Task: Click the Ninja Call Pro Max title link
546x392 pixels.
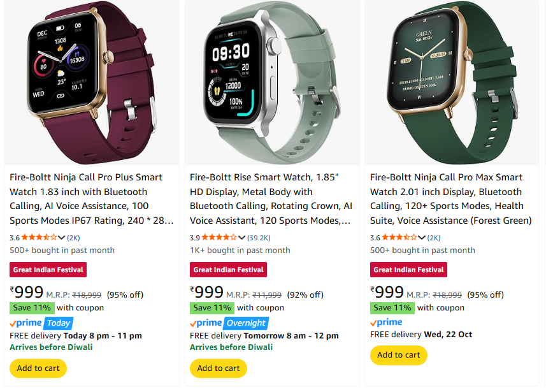Action: pyautogui.click(x=451, y=199)
